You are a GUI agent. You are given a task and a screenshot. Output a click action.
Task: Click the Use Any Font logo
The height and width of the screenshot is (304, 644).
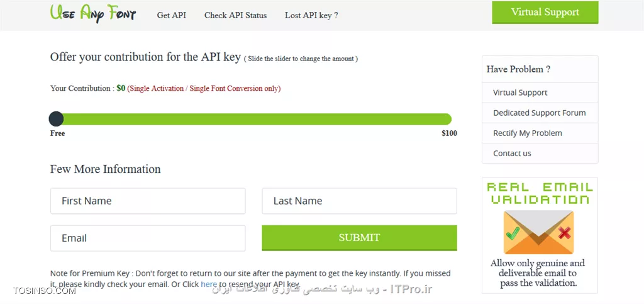(x=93, y=13)
